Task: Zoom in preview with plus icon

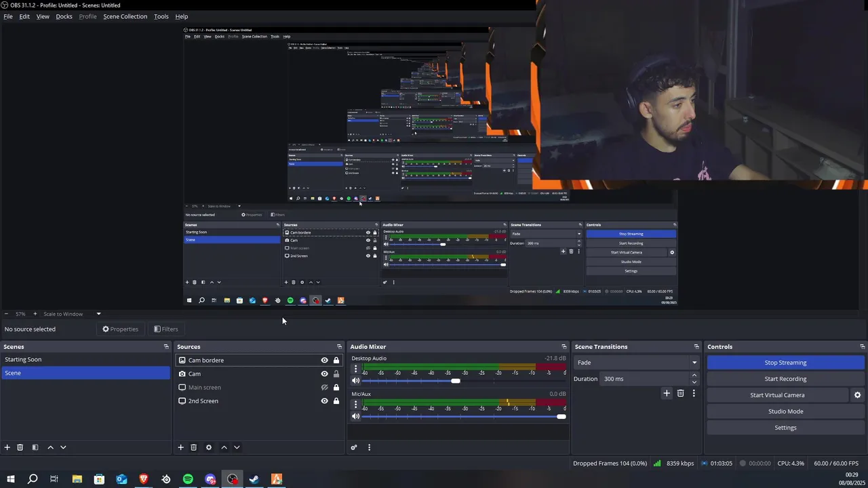Action: [x=35, y=314]
